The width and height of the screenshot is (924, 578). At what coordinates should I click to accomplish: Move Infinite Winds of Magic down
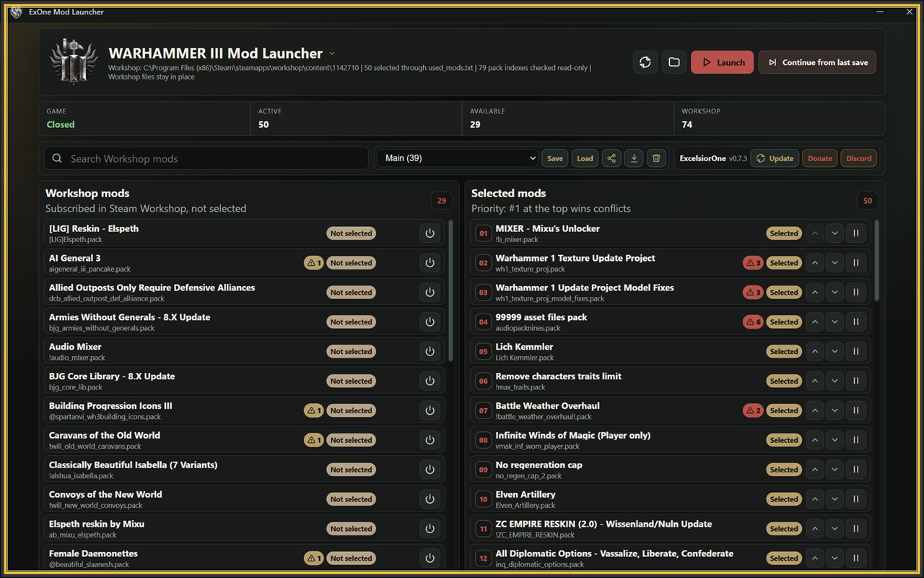[x=835, y=440]
